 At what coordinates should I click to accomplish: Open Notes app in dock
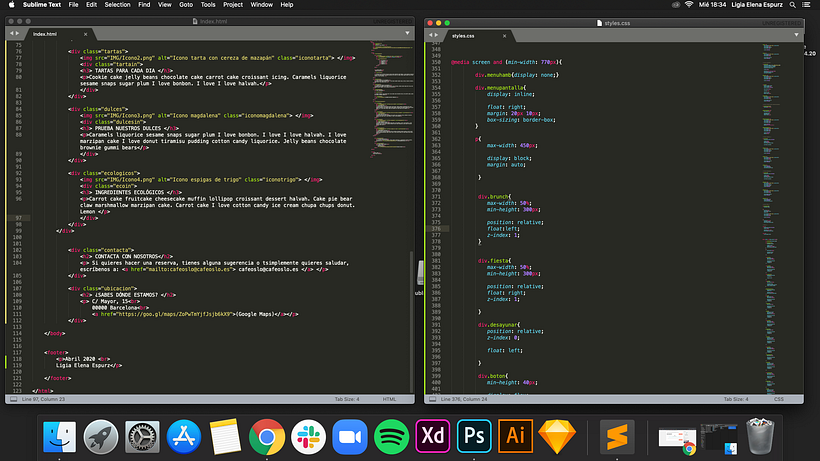pos(225,436)
